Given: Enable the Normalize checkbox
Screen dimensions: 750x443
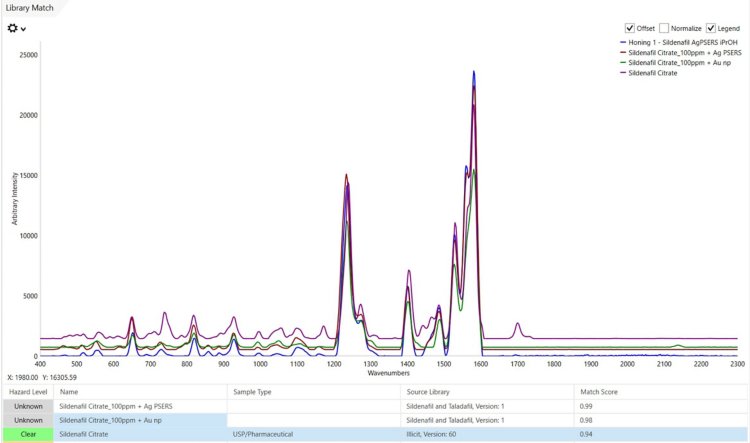Looking at the screenshot, I should pyautogui.click(x=664, y=28).
